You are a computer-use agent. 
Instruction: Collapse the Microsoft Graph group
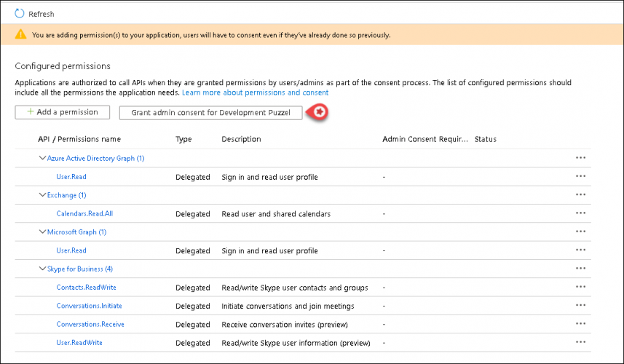pyautogui.click(x=42, y=232)
